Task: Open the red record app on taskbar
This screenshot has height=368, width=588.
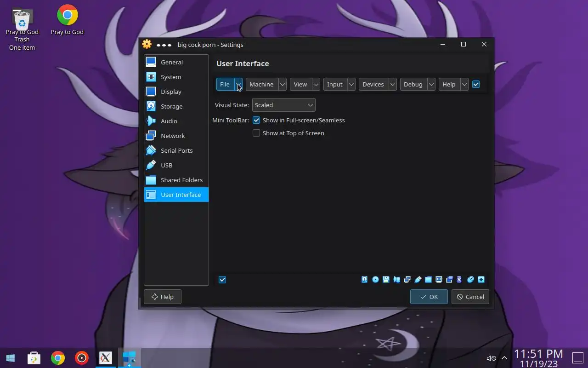Action: click(x=82, y=358)
